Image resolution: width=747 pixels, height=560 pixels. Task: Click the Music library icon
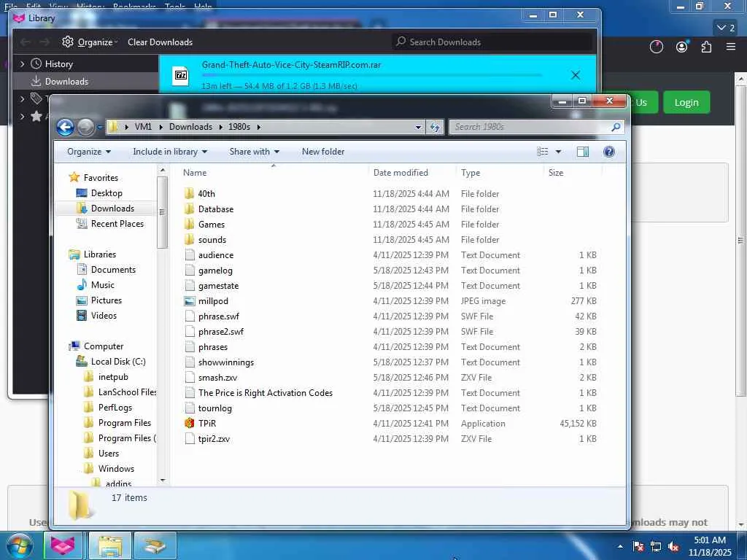coord(82,285)
